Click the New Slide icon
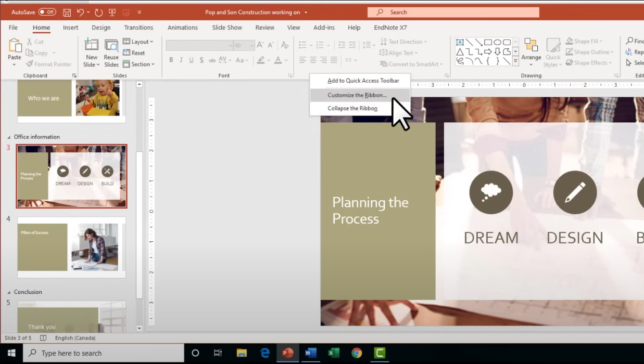Screen dimensions: 644x364 (x=92, y=46)
